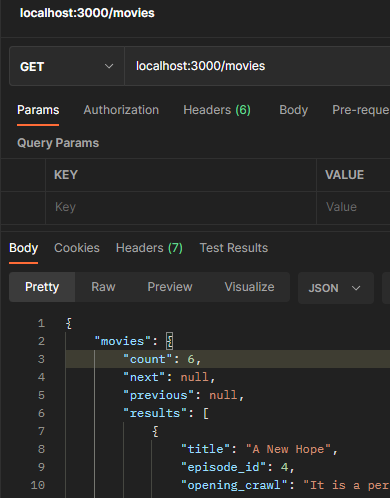Open the Pre-request script tab

click(x=361, y=110)
